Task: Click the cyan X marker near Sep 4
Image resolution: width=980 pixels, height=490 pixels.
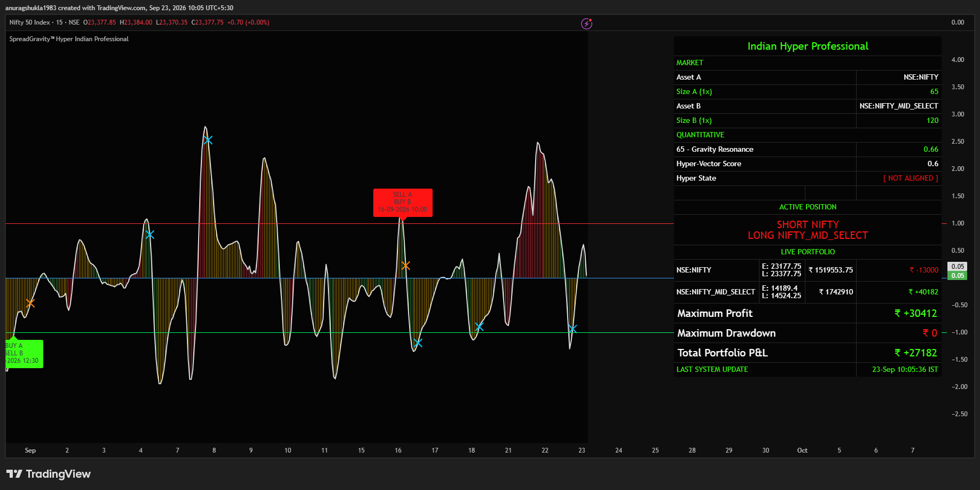Action: [x=150, y=235]
